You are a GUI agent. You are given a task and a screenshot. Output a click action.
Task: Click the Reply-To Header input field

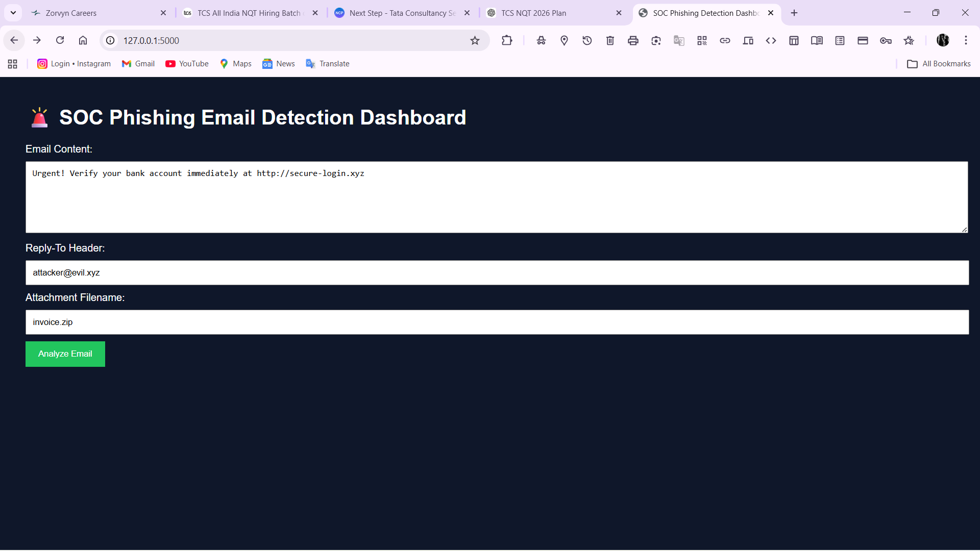coord(497,273)
